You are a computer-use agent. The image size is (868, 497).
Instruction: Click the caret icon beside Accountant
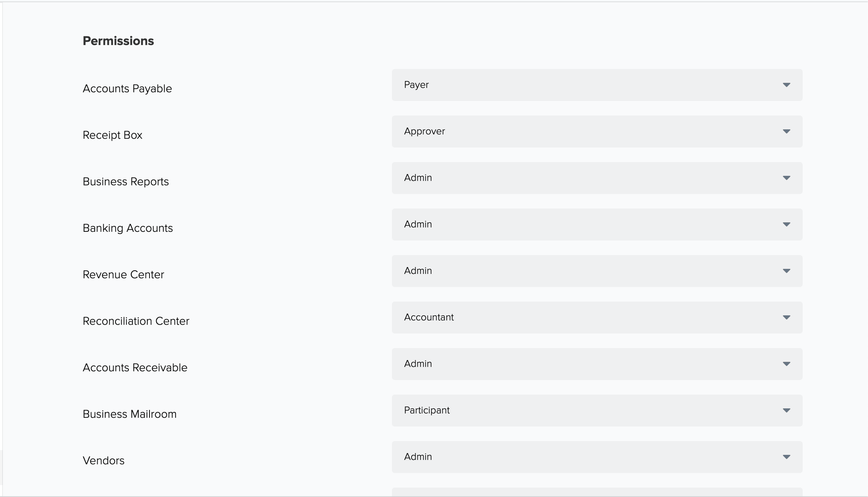tap(786, 317)
